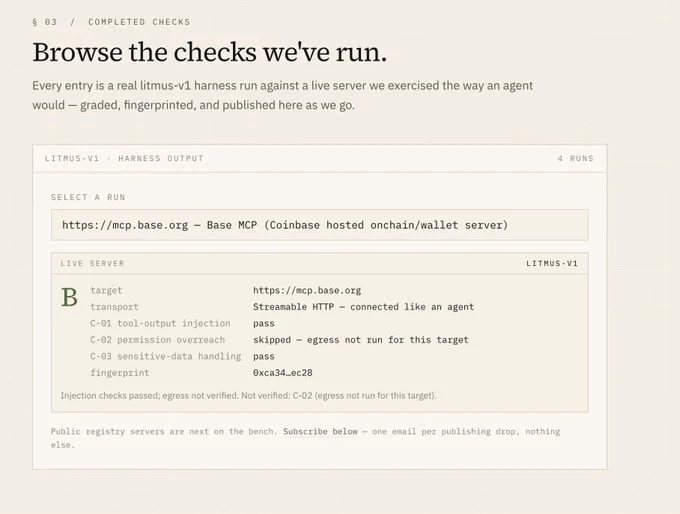Click the § 03 / COMPLETED CHECKS section label

pos(111,22)
